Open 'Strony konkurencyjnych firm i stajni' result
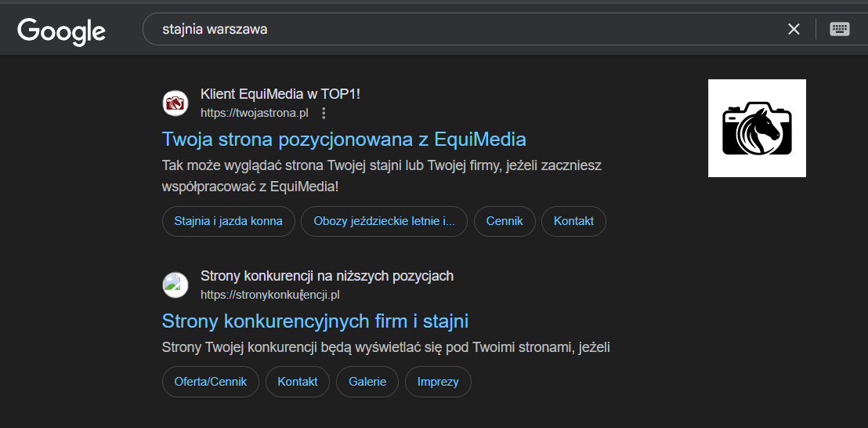The width and height of the screenshot is (868, 428). coord(315,321)
